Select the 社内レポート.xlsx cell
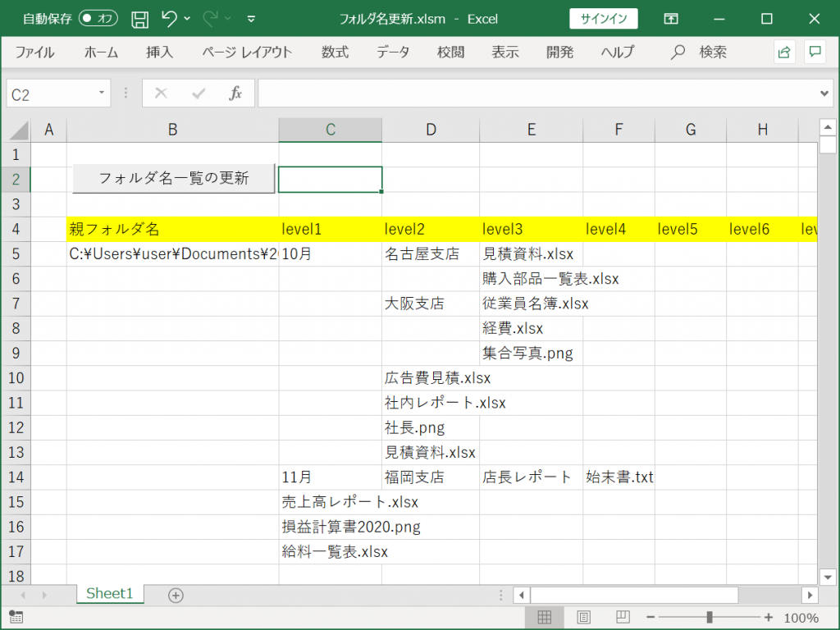 coord(431,403)
